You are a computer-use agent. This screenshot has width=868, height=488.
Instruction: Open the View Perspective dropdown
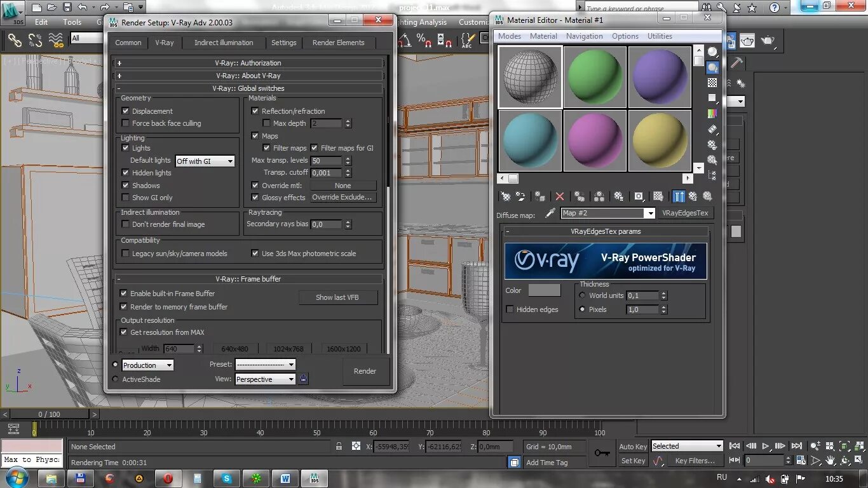[265, 379]
